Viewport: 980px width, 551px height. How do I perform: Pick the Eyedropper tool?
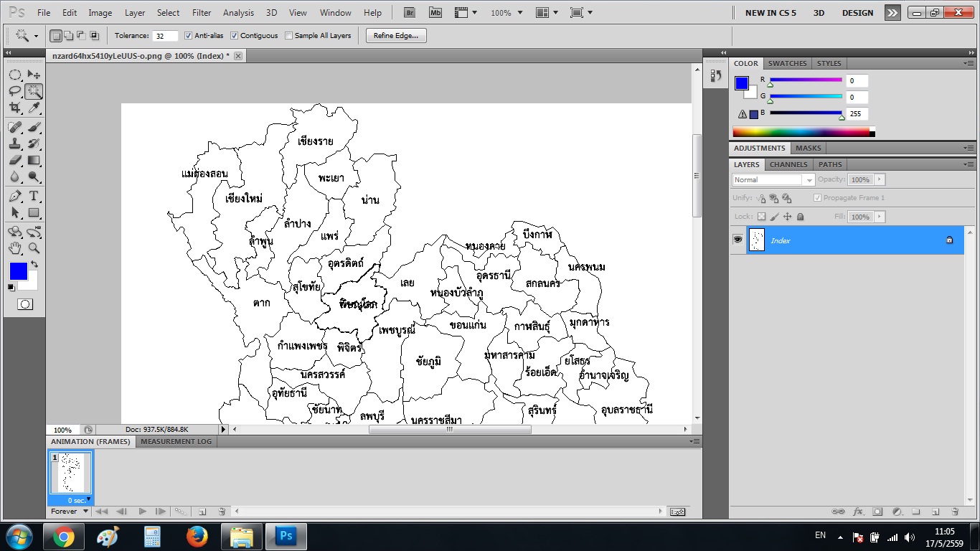click(34, 108)
